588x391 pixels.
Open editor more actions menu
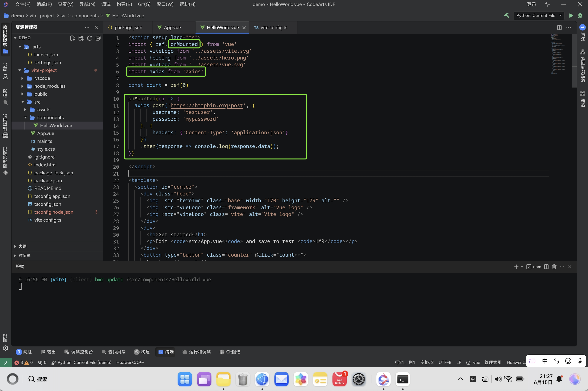click(x=569, y=27)
